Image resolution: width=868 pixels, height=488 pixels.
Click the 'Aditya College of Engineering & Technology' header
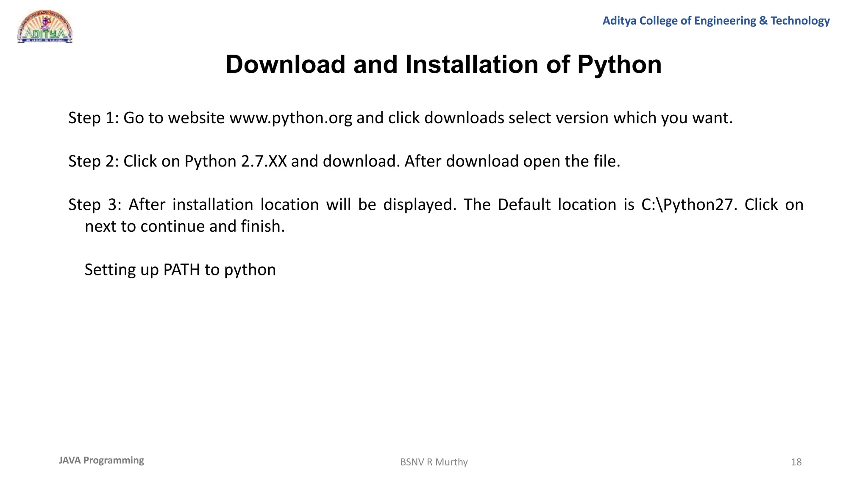pyautogui.click(x=716, y=21)
